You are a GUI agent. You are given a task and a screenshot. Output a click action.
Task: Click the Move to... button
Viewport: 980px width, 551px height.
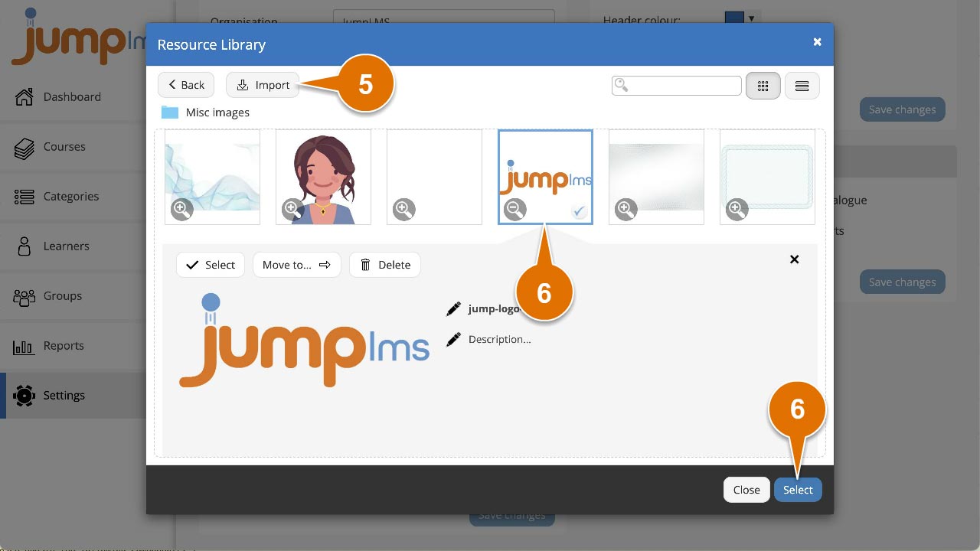296,265
